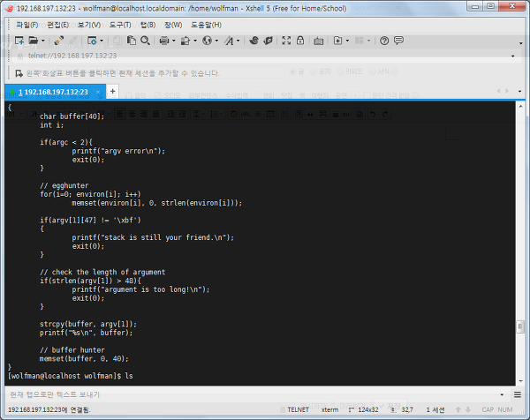Click the terminal prompt line with ls
This screenshot has width=530, height=420.
pyautogui.click(x=71, y=376)
